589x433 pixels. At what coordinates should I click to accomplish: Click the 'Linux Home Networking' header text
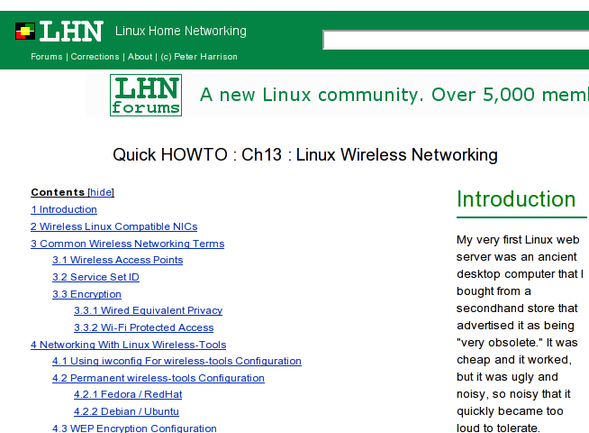181,31
